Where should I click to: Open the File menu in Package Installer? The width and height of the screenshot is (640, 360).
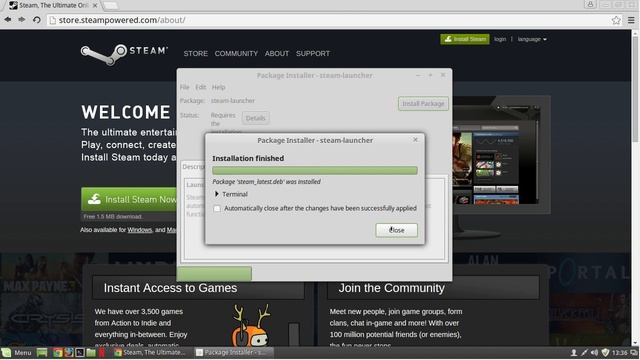click(184, 87)
